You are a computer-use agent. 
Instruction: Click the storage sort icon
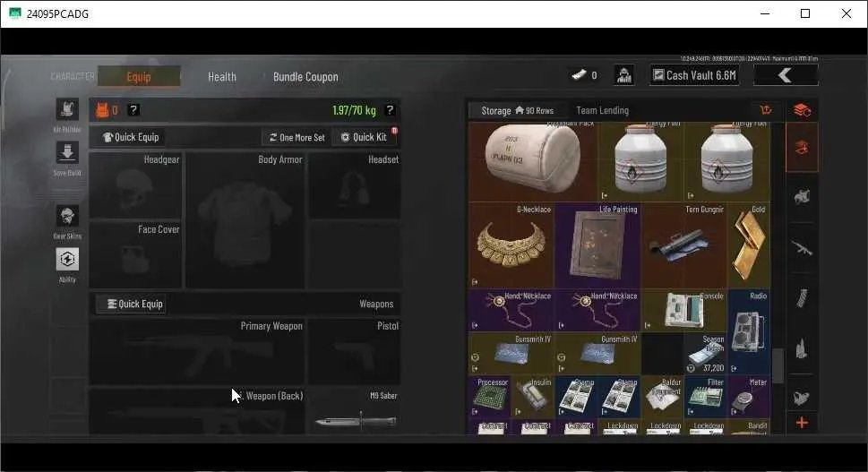click(766, 109)
